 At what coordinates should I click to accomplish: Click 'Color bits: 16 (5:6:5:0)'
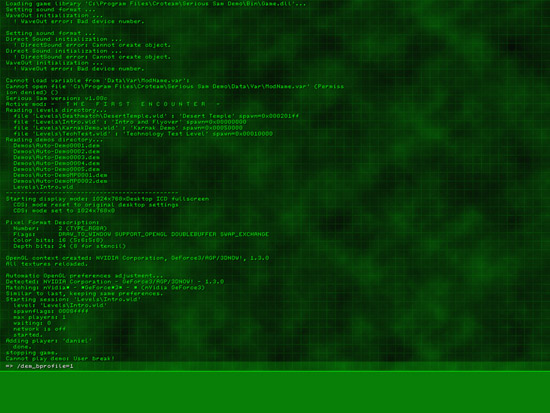click(x=58, y=240)
